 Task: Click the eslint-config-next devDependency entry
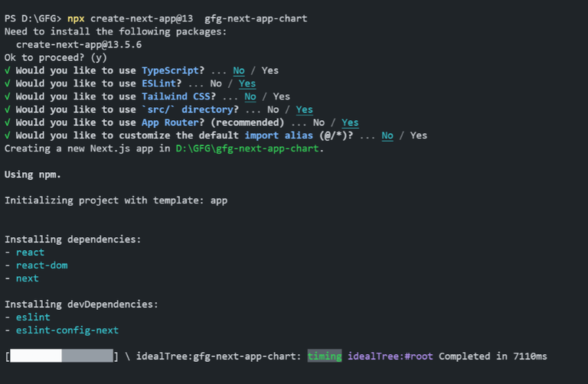[67, 330]
